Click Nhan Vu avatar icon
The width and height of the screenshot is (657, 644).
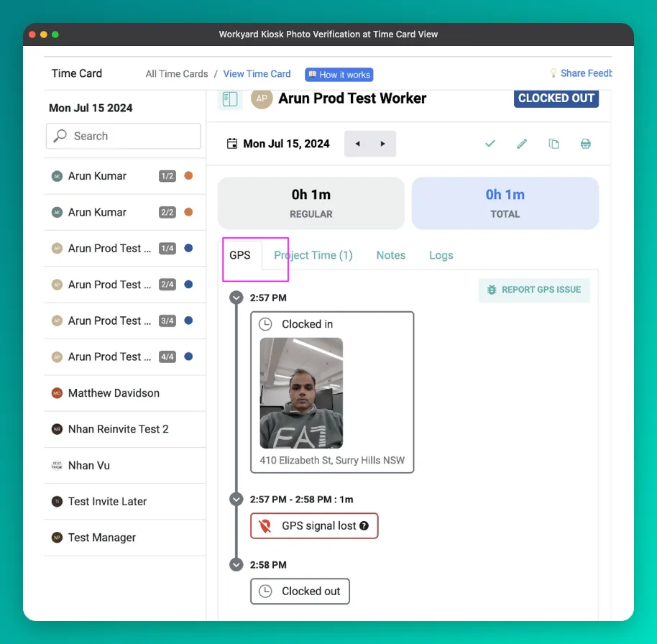click(x=57, y=465)
